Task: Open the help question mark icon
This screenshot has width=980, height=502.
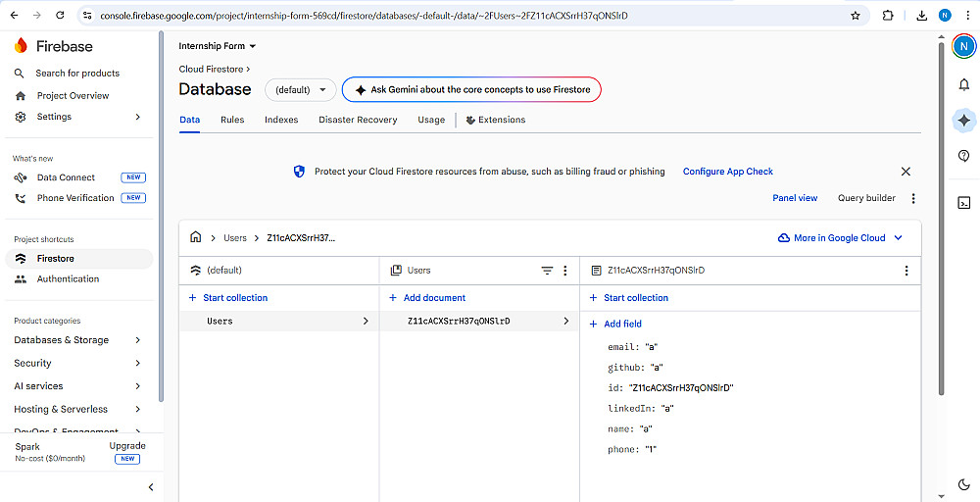Action: [964, 156]
